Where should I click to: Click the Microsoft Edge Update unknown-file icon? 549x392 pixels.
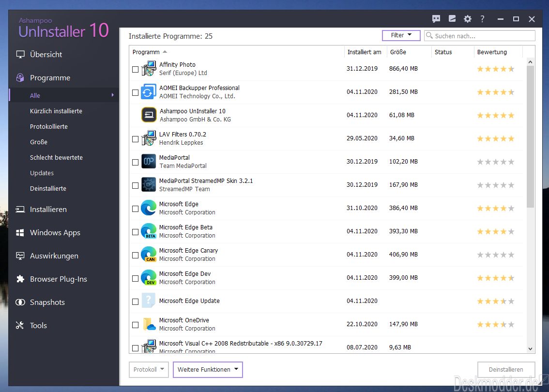(149, 301)
